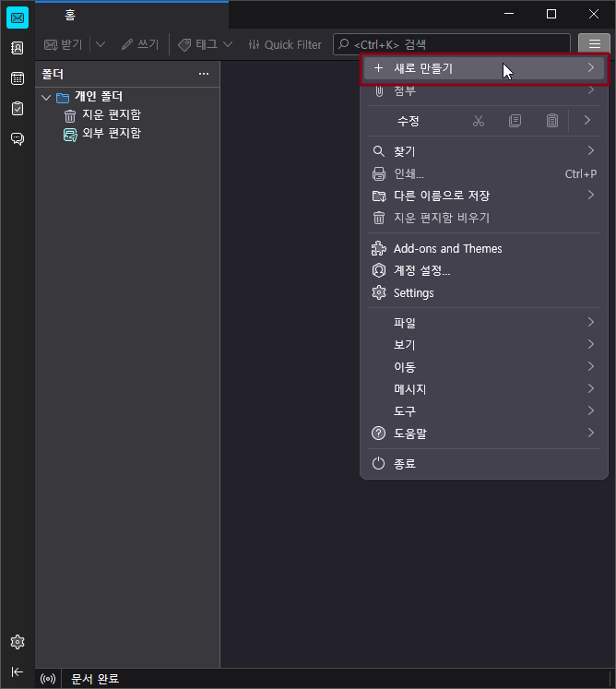Viewport: 616px width, 689px height.
Task: Expand the 도구 tools submenu
Action: click(484, 411)
